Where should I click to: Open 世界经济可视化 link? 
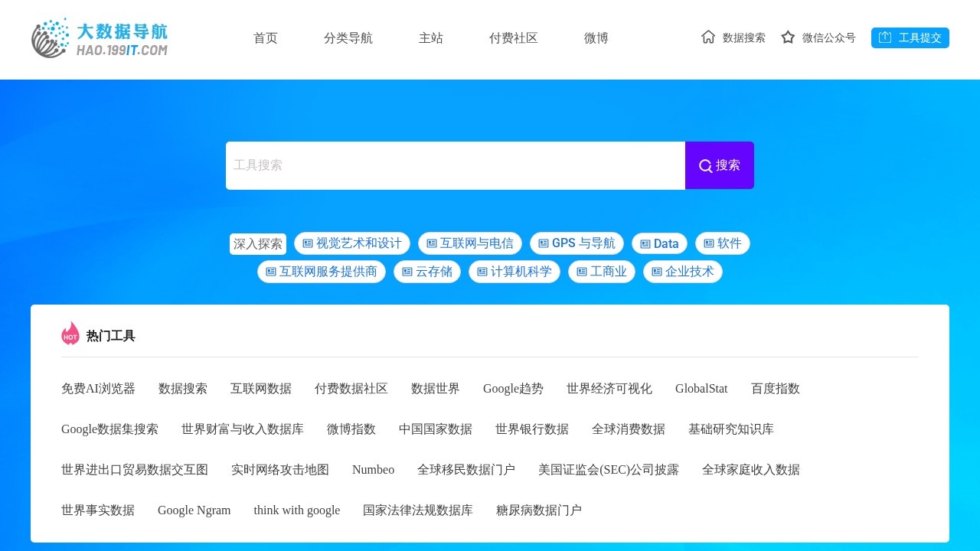click(x=609, y=389)
